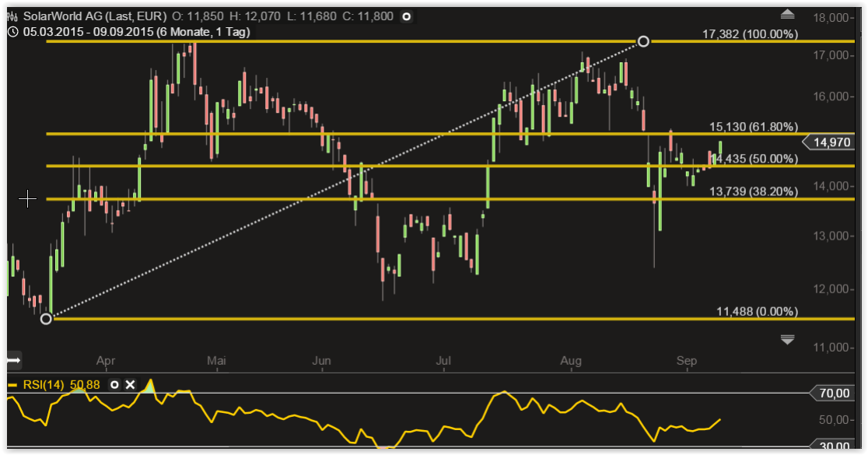Screen dimensions: 868x455
Task: Click the O: 11,850 open value
Action: click(198, 16)
